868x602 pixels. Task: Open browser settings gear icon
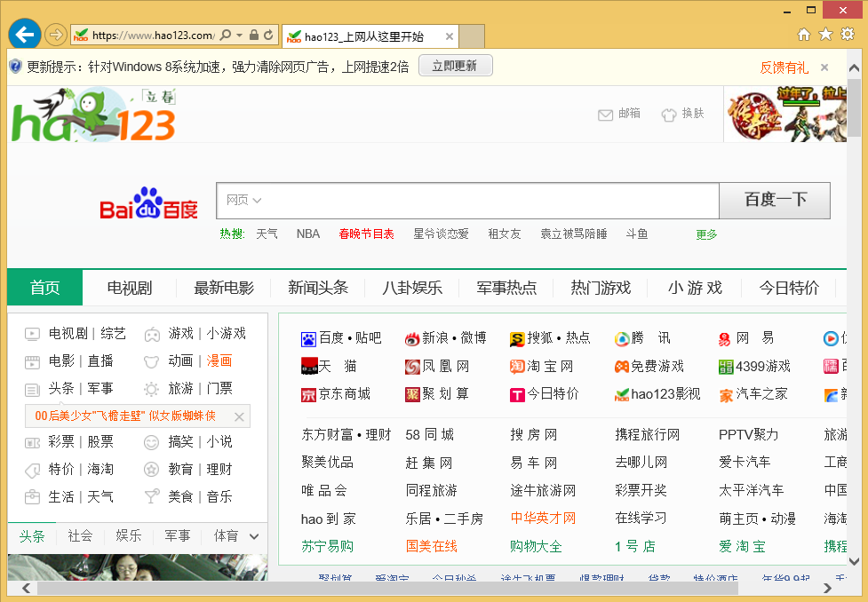(x=848, y=35)
